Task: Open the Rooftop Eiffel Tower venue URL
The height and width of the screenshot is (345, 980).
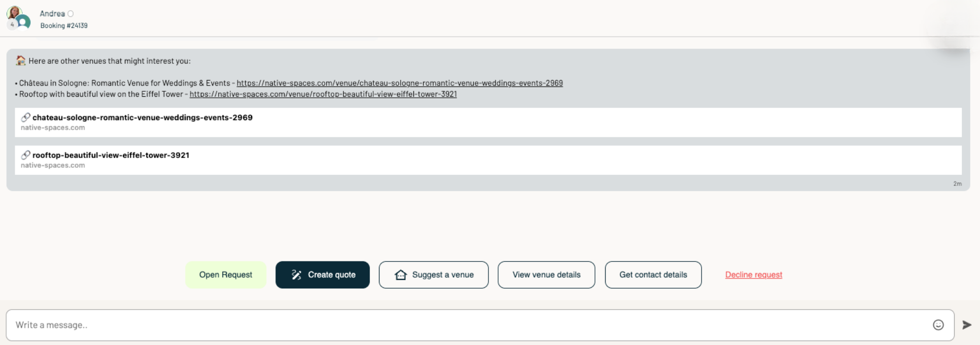Action: click(x=323, y=94)
